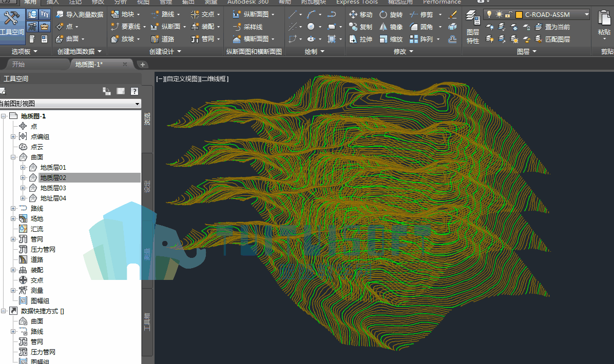
Task: Switch to vertical 工具箱 tab in Toolspace
Action: click(x=147, y=321)
